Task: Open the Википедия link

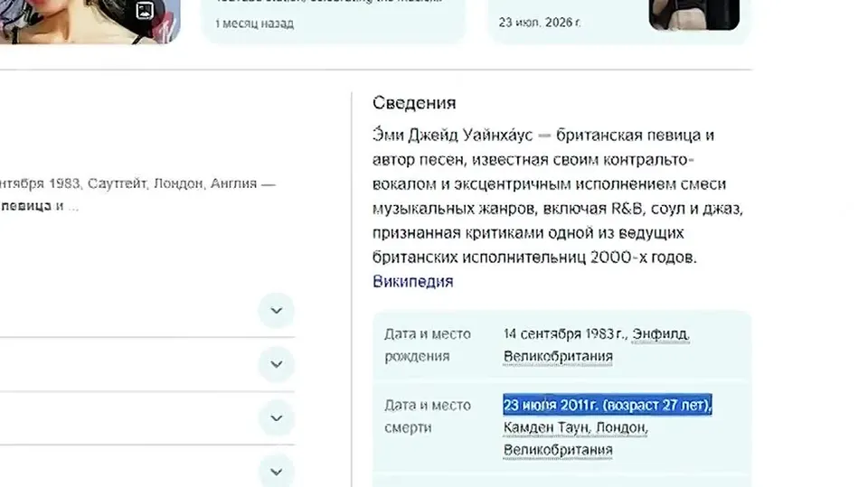Action: click(412, 281)
